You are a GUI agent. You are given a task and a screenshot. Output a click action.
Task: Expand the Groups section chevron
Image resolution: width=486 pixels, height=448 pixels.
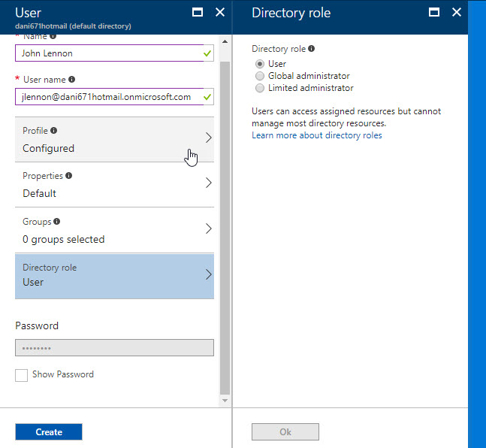click(208, 229)
